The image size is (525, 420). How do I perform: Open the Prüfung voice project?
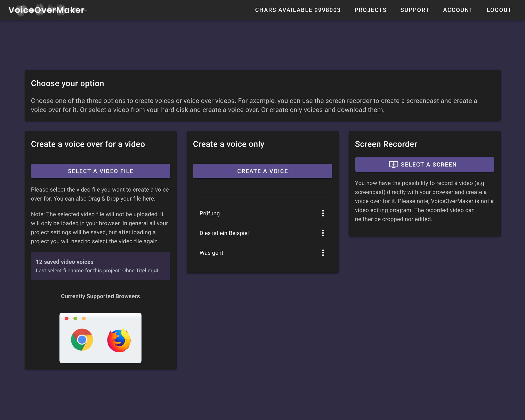209,213
